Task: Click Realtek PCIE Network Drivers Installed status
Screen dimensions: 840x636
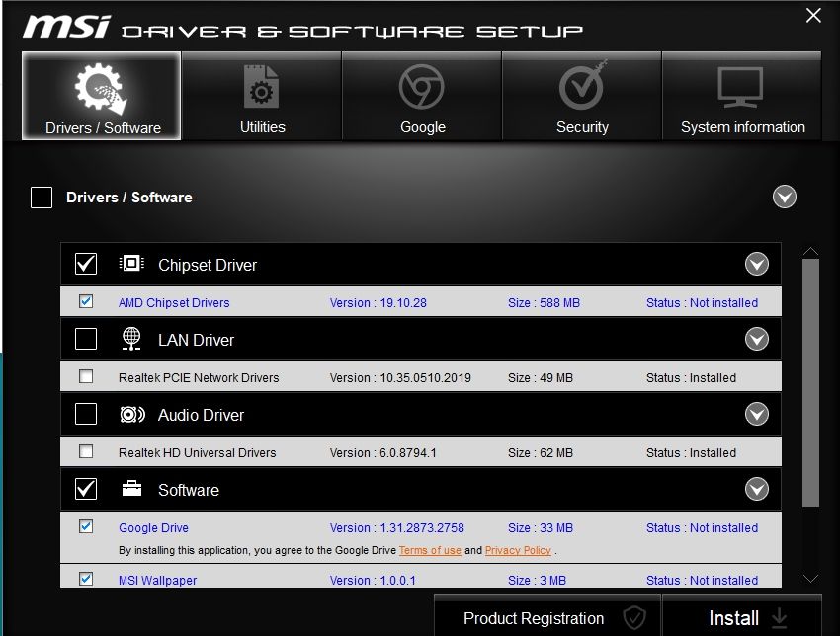Action: pyautogui.click(x=691, y=378)
